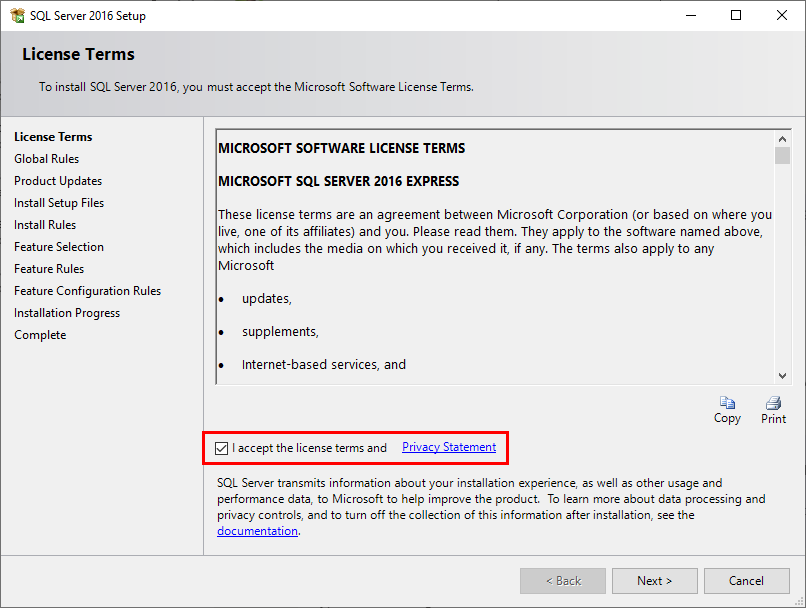Select the Installation Progress step
This screenshot has height=608, width=806.
point(67,312)
